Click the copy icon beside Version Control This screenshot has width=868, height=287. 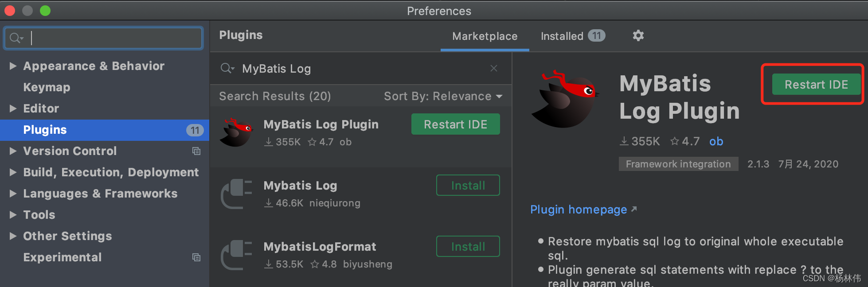coord(196,151)
